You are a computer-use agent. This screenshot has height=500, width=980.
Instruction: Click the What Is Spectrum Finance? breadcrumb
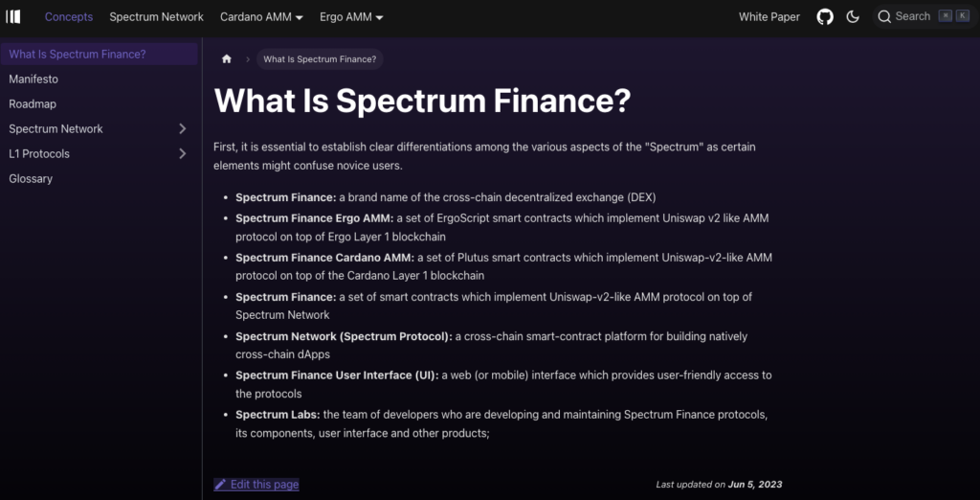click(x=320, y=59)
